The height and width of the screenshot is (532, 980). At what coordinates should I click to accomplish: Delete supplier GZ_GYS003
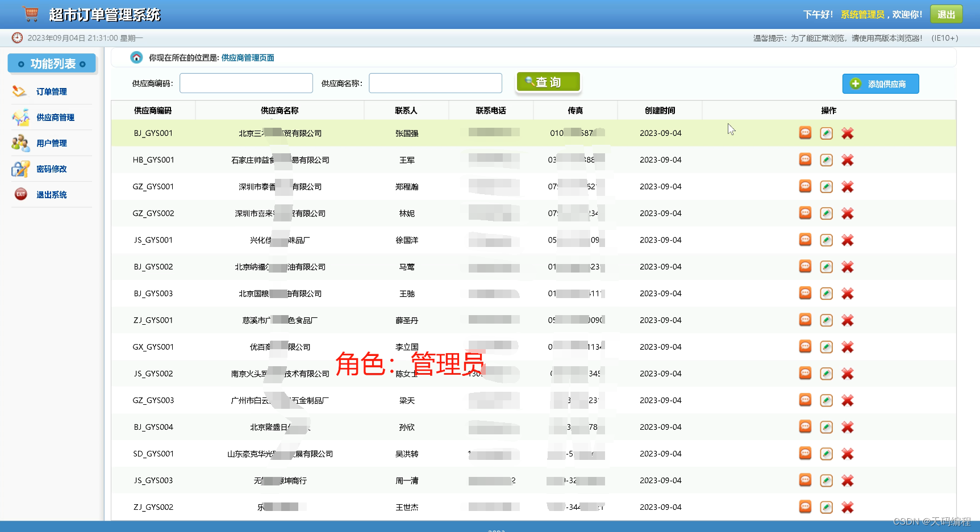[848, 400]
